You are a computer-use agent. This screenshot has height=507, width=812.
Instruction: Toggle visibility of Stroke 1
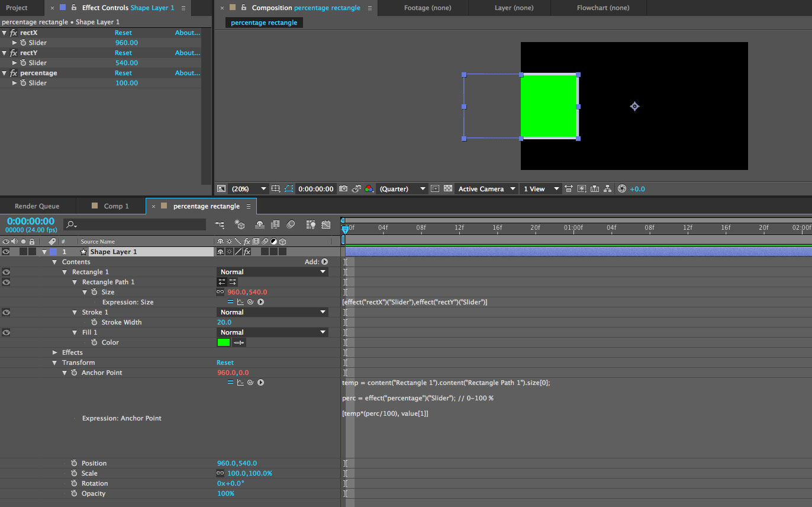click(6, 312)
